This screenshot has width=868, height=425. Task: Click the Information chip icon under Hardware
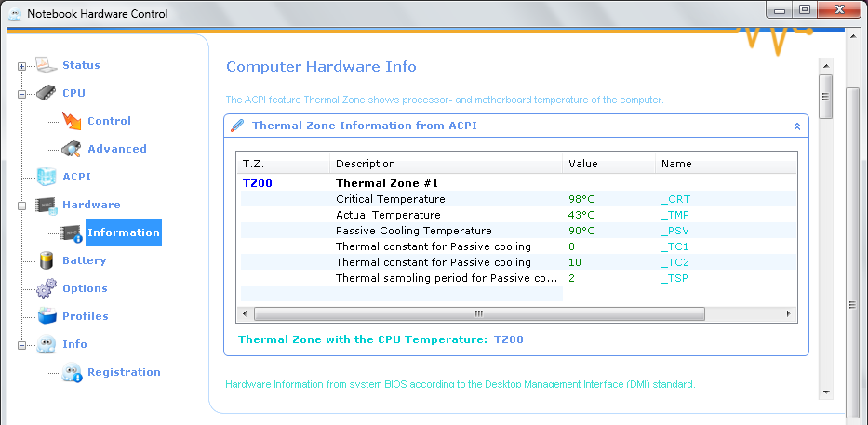[72, 233]
